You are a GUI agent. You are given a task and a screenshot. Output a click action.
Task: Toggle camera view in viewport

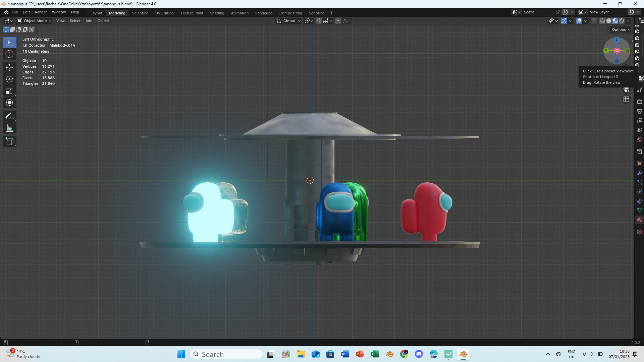(x=626, y=89)
